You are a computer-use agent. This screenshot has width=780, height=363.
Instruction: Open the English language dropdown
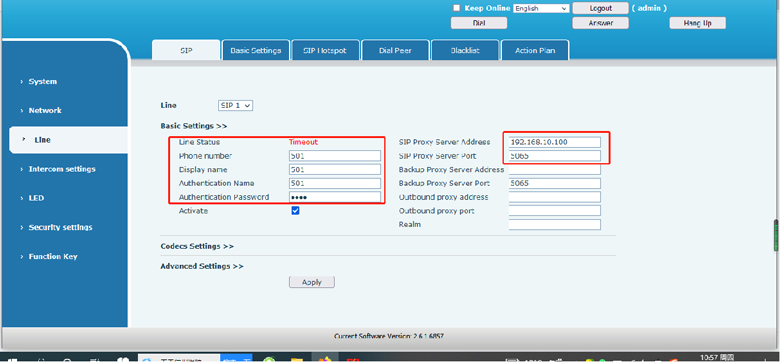pos(541,8)
